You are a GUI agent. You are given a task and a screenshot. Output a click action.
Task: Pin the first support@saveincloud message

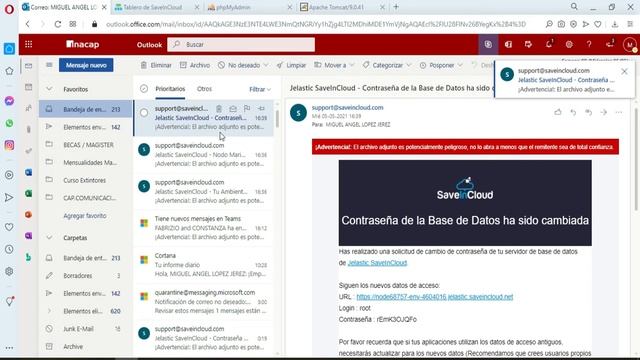(262, 109)
